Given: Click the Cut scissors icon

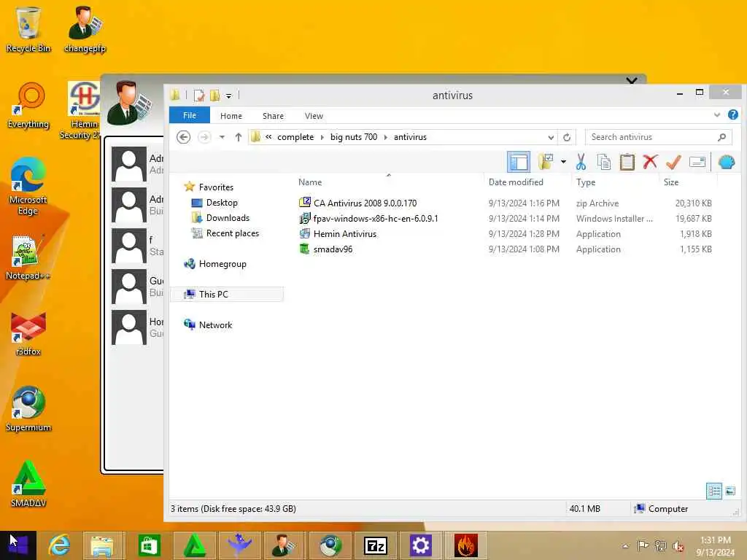Looking at the screenshot, I should (x=581, y=162).
